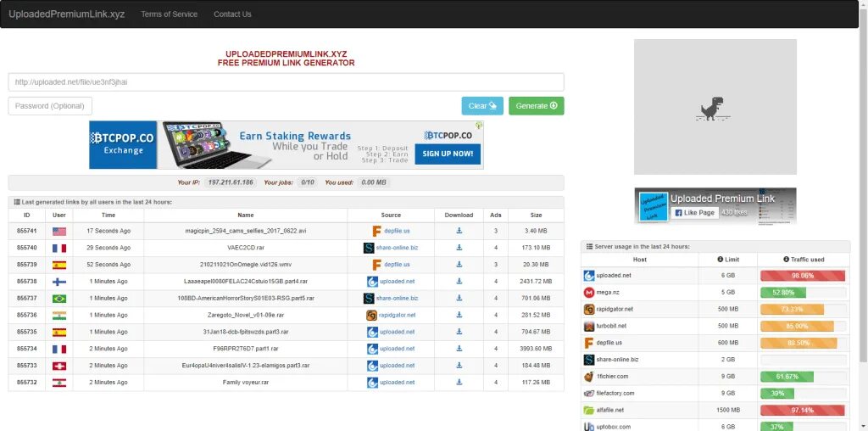
Task: Open rapidgator.net source link for Zaregoto_Novel
Action: pyautogui.click(x=398, y=315)
